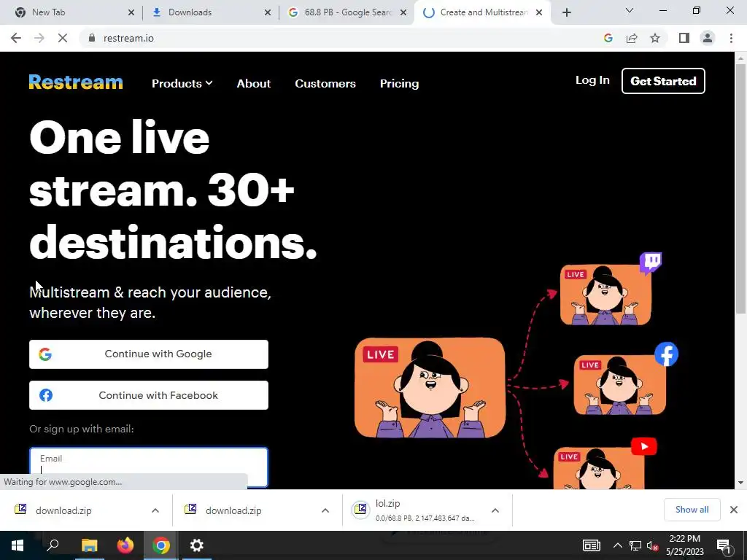Click the Facebook logo in Continue with Facebook
The width and height of the screenshot is (747, 560).
(x=46, y=395)
